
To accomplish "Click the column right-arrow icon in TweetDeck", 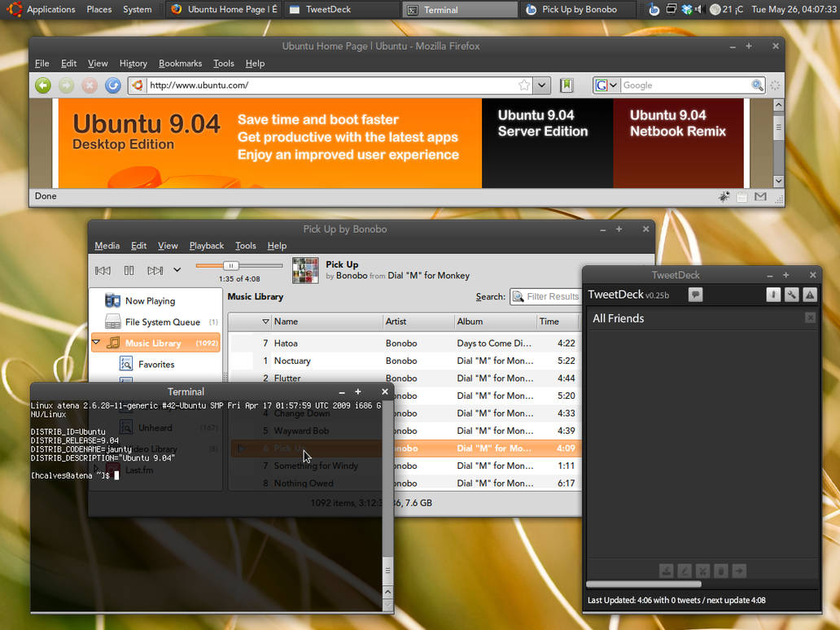I will 739,571.
